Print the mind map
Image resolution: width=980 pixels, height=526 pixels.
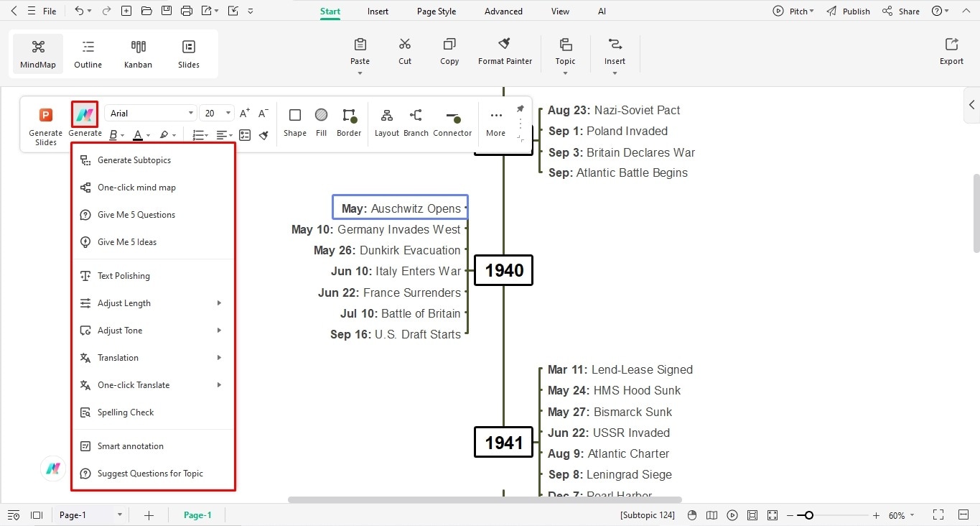coord(187,11)
